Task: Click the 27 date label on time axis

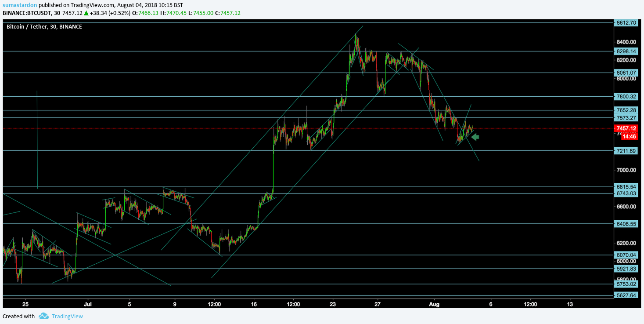Action: pos(378,304)
